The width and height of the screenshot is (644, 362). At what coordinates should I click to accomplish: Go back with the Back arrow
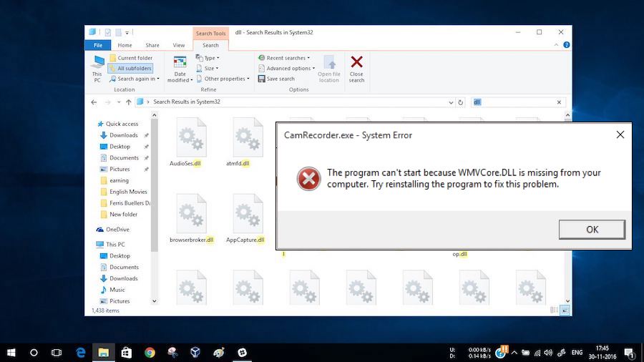pos(94,102)
